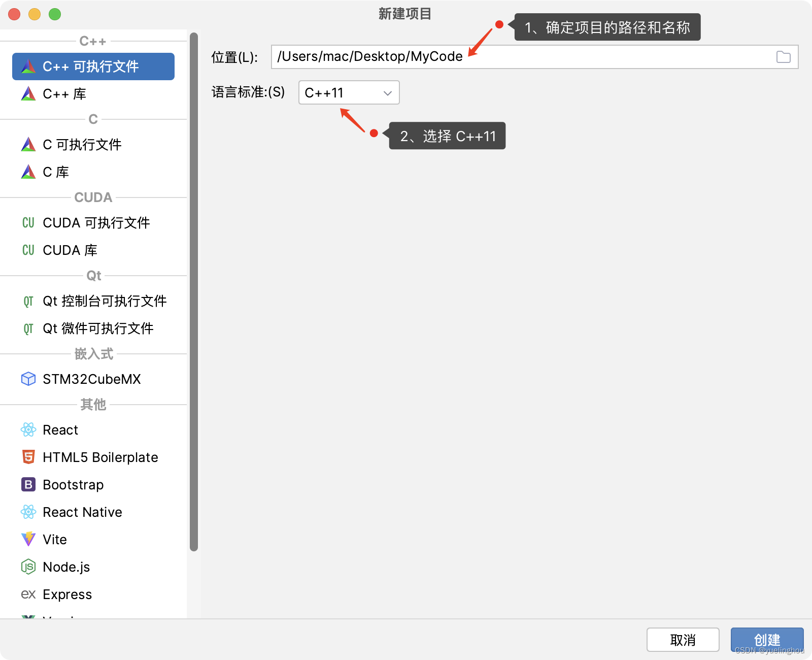Image resolution: width=812 pixels, height=660 pixels.
Task: Select C++ 可执行文件 project type icon
Action: pos(28,67)
